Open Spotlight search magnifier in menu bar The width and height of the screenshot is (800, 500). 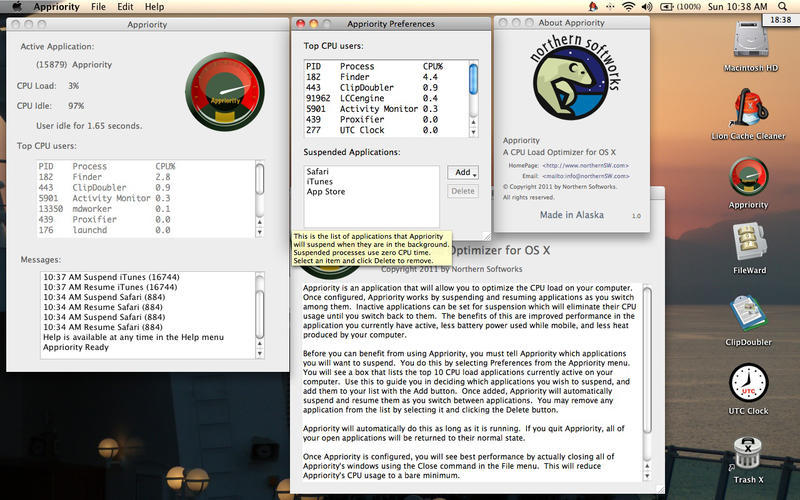coord(782,7)
